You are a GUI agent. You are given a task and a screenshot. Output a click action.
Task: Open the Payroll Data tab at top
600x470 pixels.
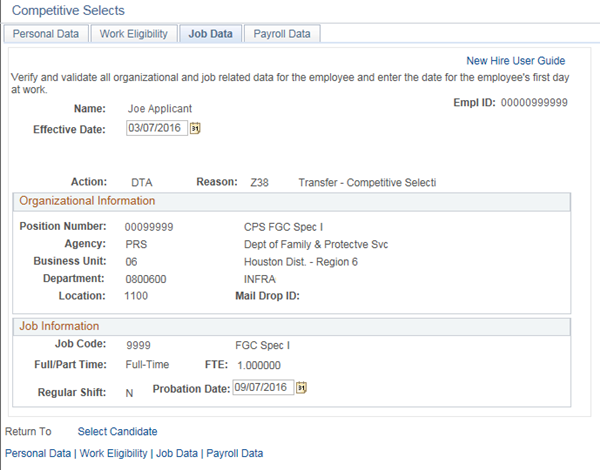coord(281,33)
